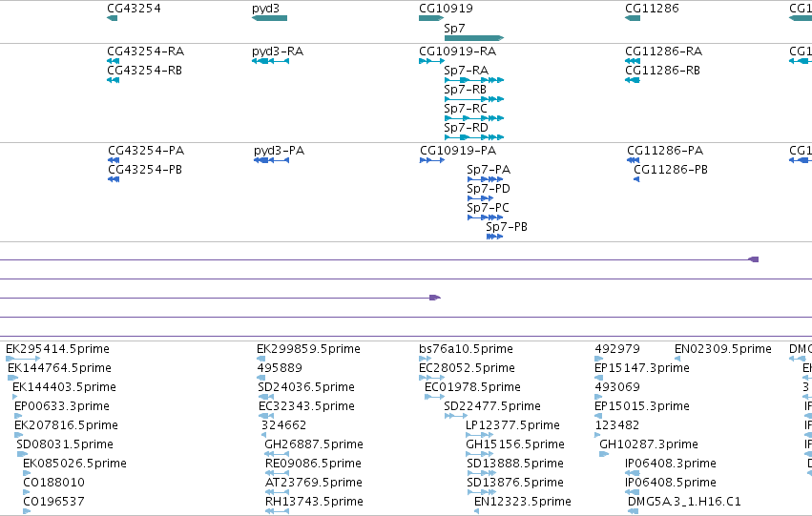Select feature CO196537
Screen dimensions: 812x516
27,511
